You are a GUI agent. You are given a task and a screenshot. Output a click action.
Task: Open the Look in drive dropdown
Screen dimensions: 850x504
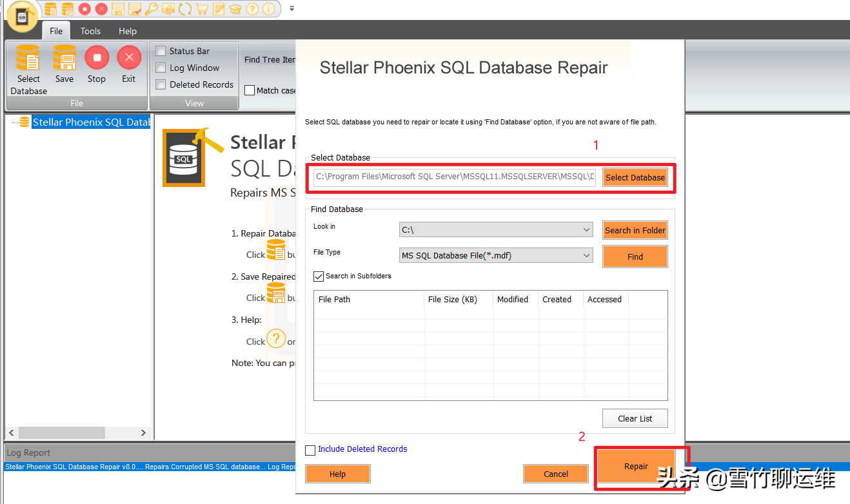click(x=494, y=230)
